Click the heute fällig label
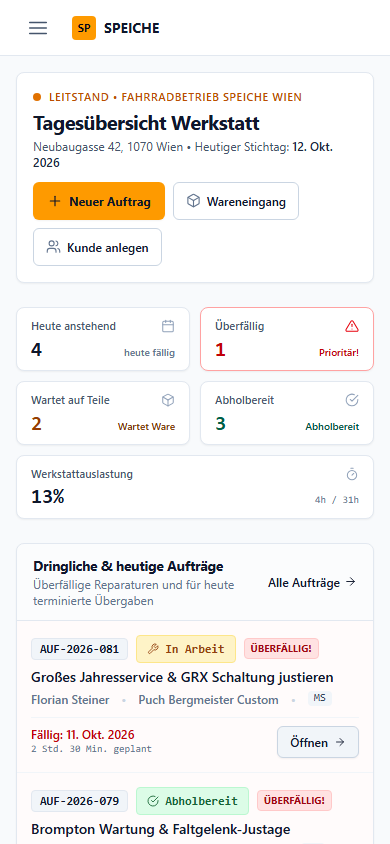Screen dimensions: 390x844 point(150,353)
